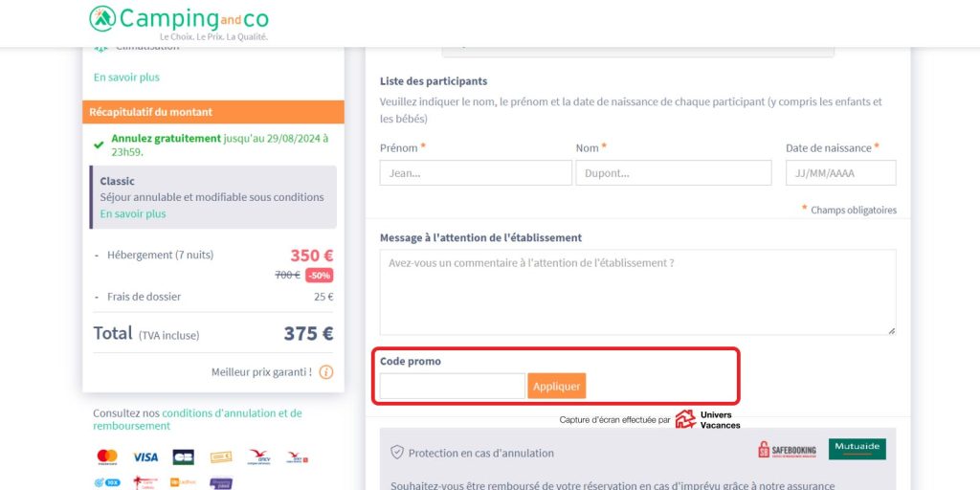Click the Mastercard payment icon
The width and height of the screenshot is (980, 490).
(x=107, y=457)
